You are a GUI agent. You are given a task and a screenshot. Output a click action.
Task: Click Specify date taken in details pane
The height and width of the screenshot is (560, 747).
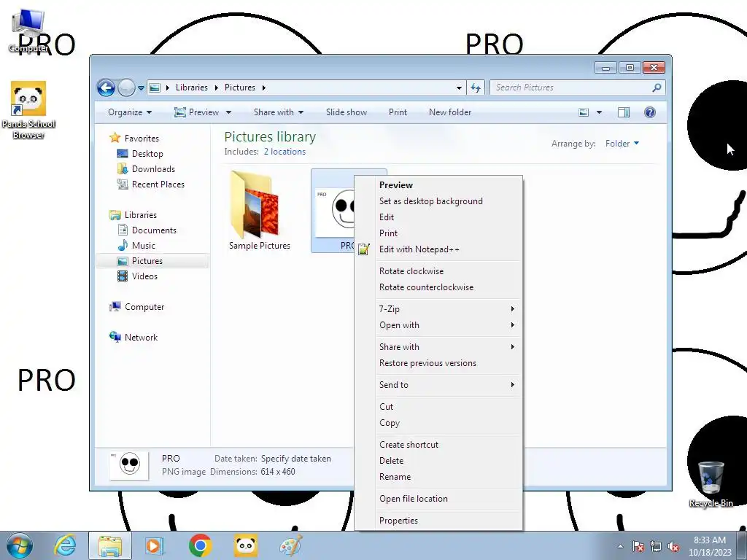[296, 459]
